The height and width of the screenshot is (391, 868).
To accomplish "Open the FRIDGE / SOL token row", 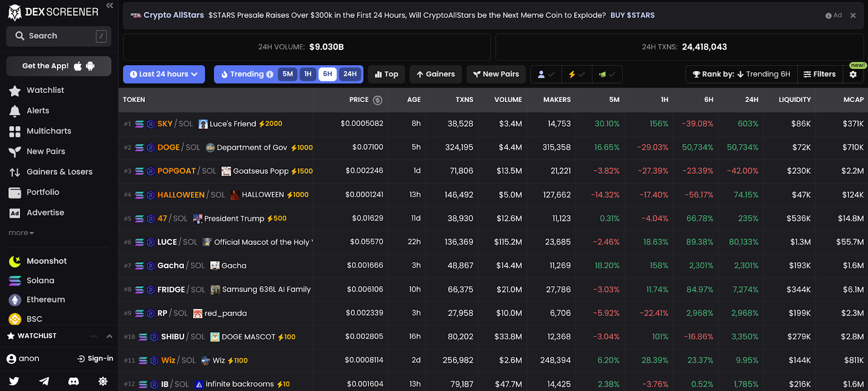I will (493, 289).
